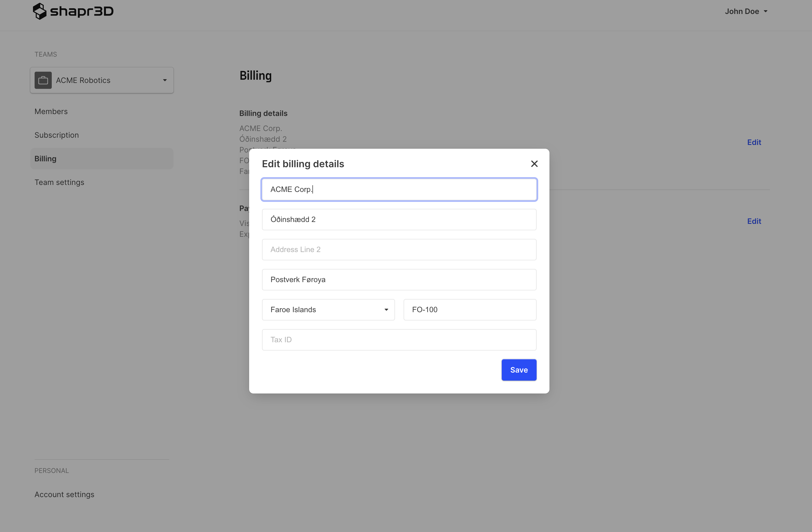Viewport: 812px width, 532px height.
Task: Click Edit link beside Billing details
Action: pyautogui.click(x=754, y=142)
